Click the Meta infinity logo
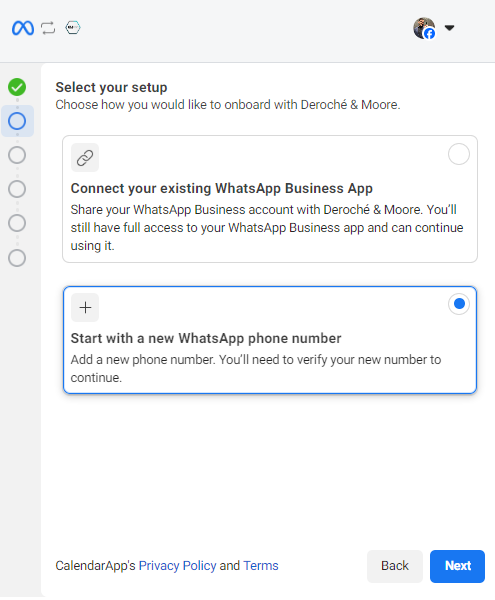This screenshot has height=600, width=495. click(23, 28)
